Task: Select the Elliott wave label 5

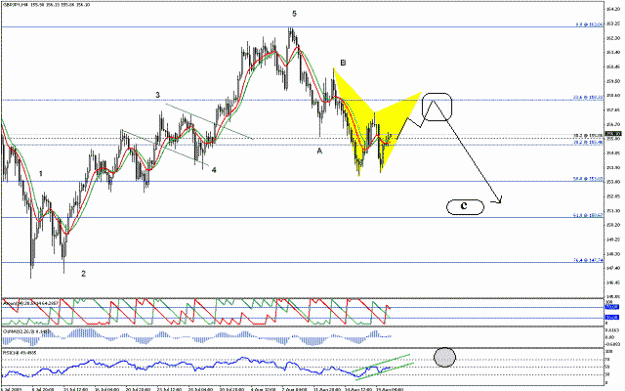Action: (x=294, y=14)
